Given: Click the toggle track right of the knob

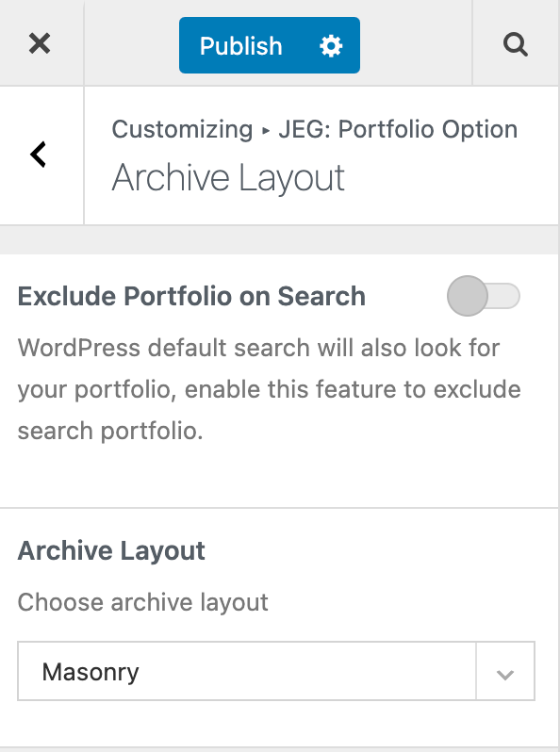Looking at the screenshot, I should tap(504, 296).
